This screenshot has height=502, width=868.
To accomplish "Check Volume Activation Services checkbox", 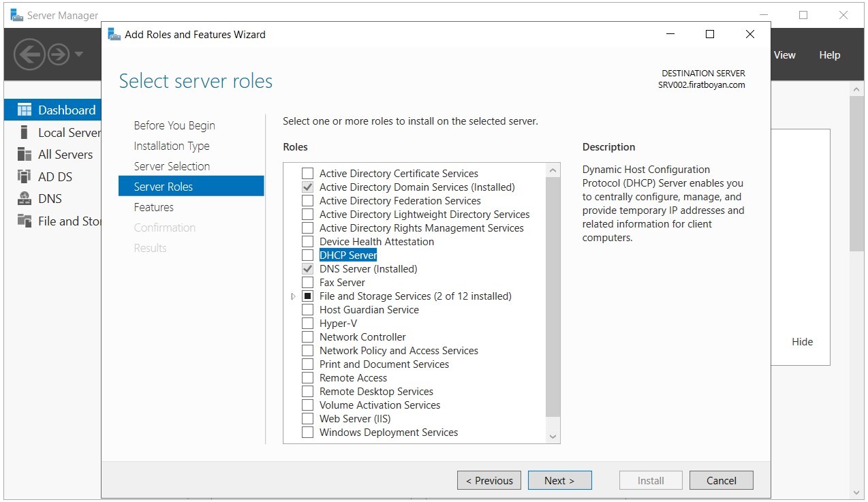I will tap(308, 405).
